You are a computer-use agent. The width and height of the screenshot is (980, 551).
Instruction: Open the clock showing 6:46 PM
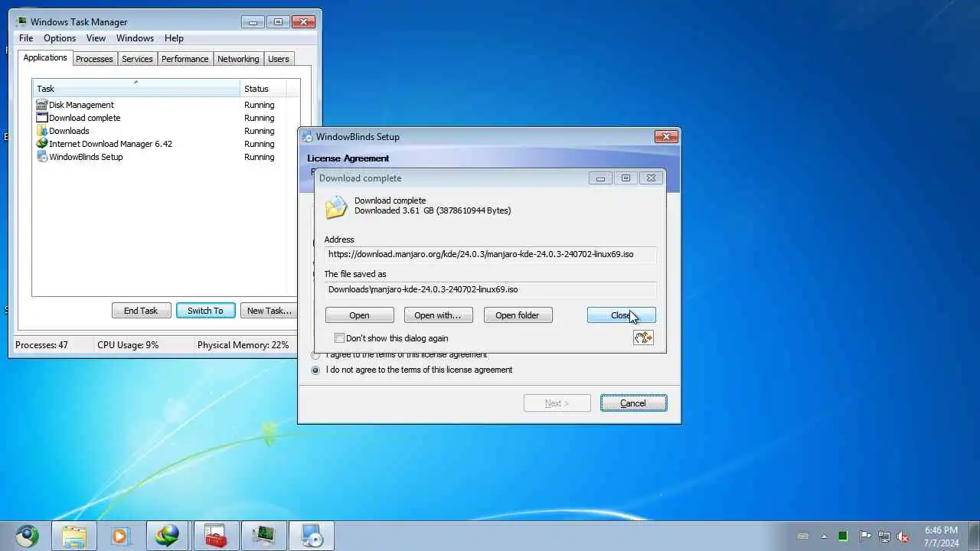click(941, 536)
